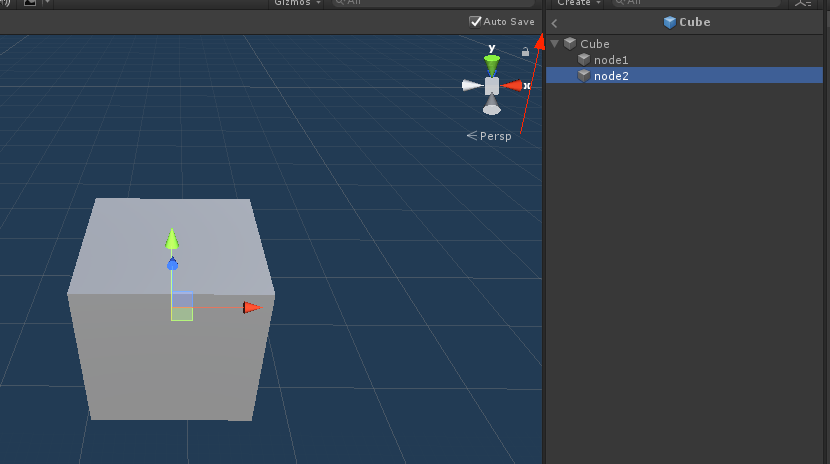This screenshot has width=830, height=464.
Task: Click the Hierarchy search field
Action: [x=700, y=3]
